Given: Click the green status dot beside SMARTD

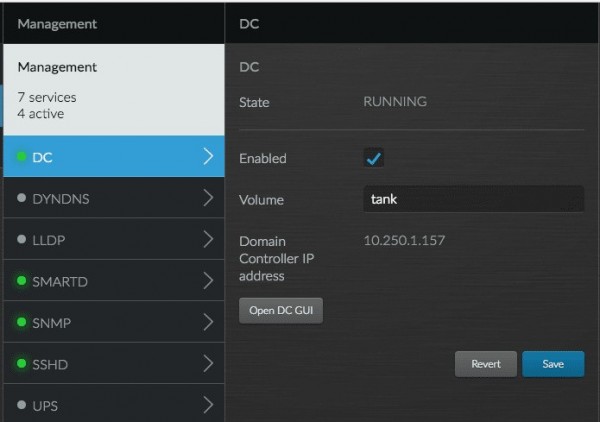Looking at the screenshot, I should [x=22, y=281].
